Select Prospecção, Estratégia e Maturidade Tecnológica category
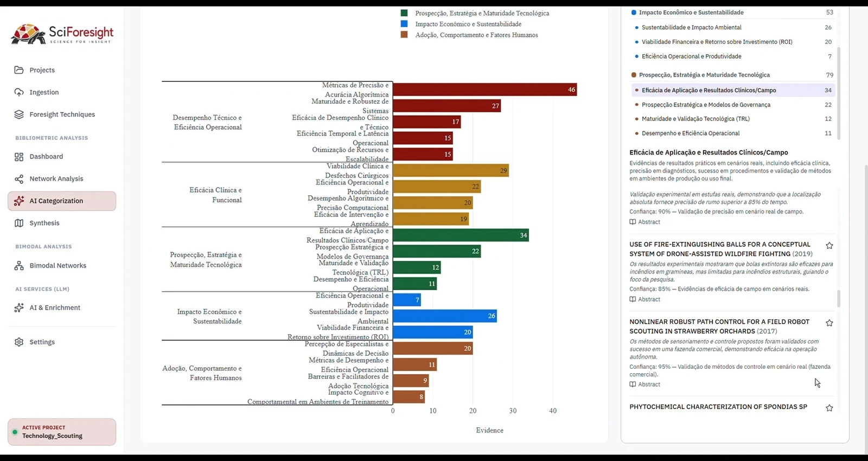868x461 pixels. [732, 75]
